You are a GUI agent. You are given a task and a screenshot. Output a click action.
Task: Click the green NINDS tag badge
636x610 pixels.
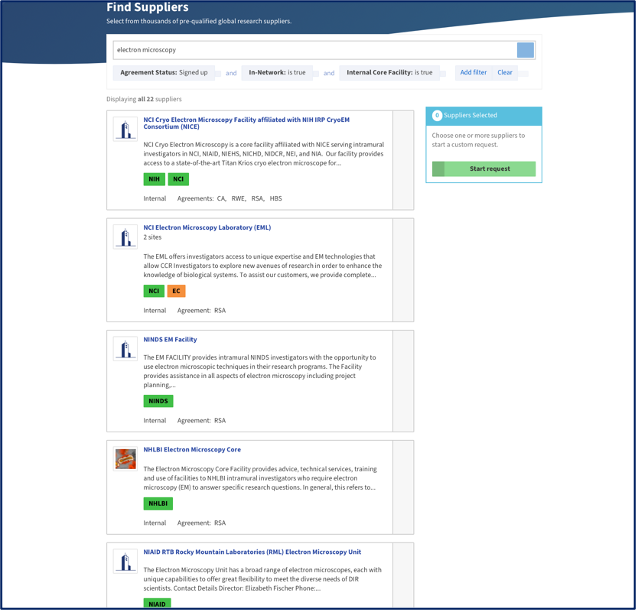158,401
